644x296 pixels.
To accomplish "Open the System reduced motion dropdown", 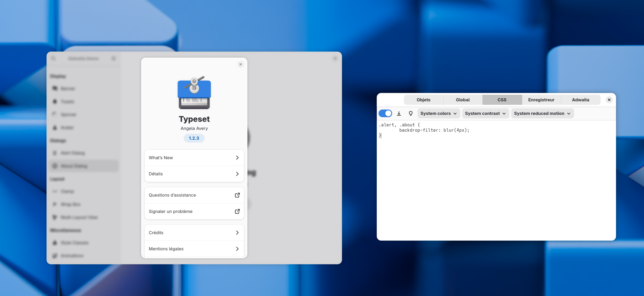I will pyautogui.click(x=542, y=113).
